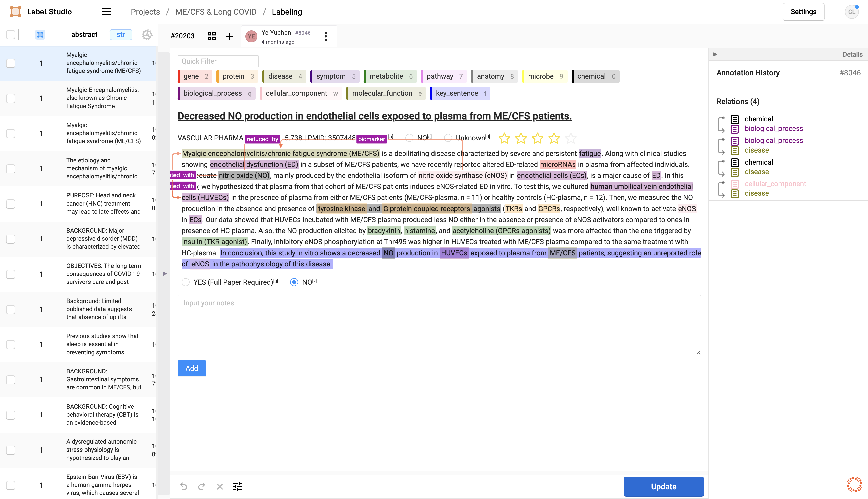Image resolution: width=868 pixels, height=499 pixels.
Task: Open the Projects breadcrumb
Action: [145, 11]
